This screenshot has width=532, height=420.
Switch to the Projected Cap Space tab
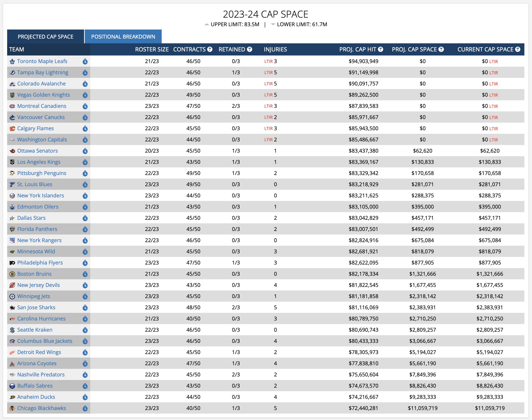pyautogui.click(x=45, y=37)
